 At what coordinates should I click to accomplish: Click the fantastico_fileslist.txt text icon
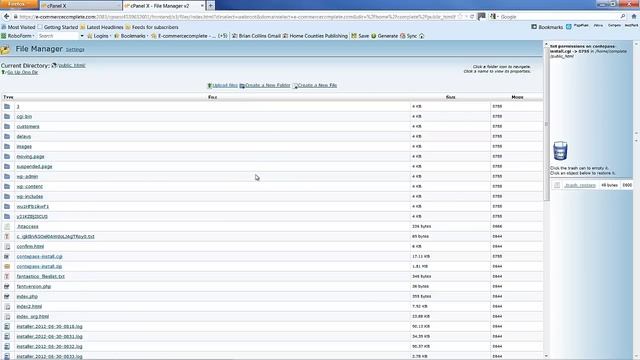7,276
